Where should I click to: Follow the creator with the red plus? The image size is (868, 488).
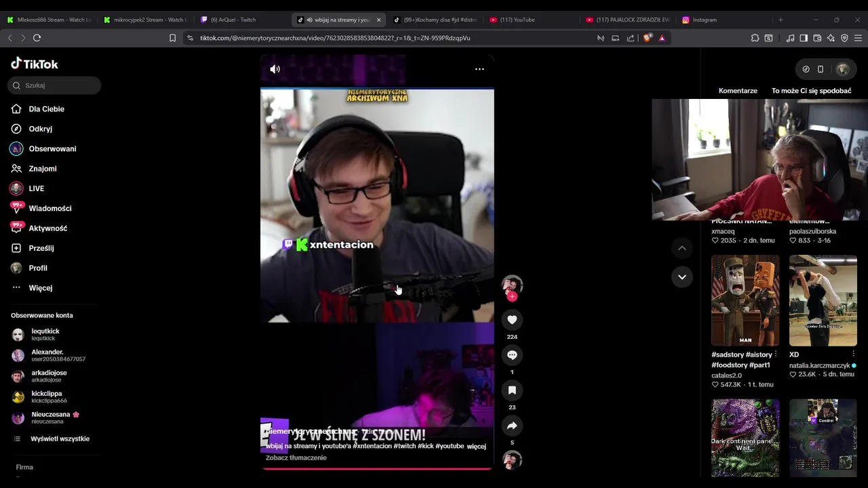[x=512, y=297]
